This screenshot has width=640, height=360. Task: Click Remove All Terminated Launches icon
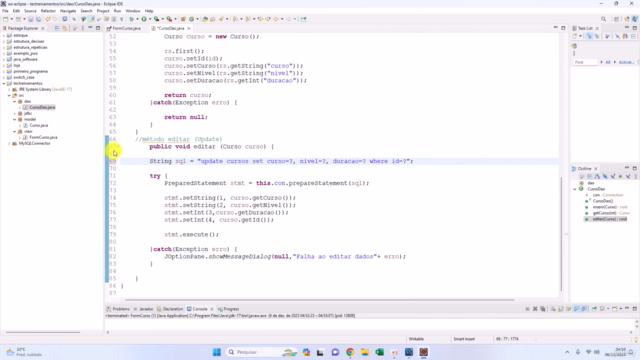[542, 309]
